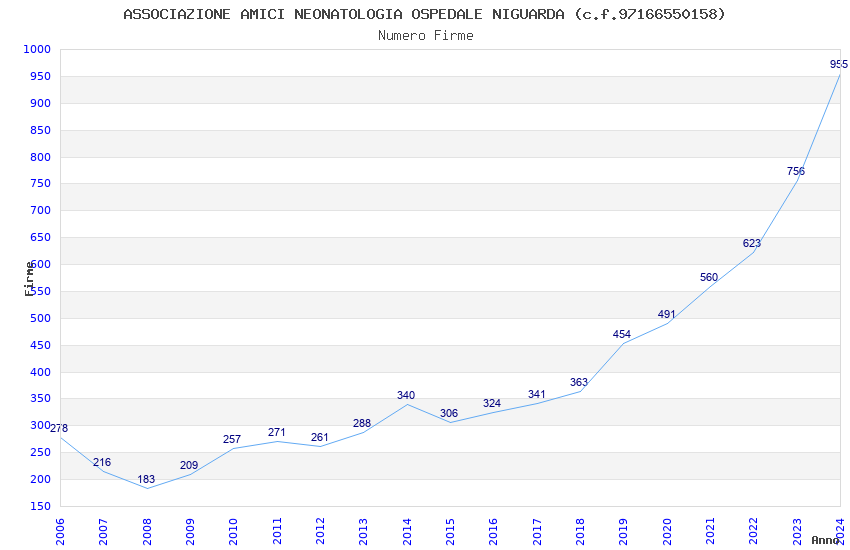Screen dimensions: 850x550
Task: Select data label 324 for 2016
Action: click(x=492, y=404)
